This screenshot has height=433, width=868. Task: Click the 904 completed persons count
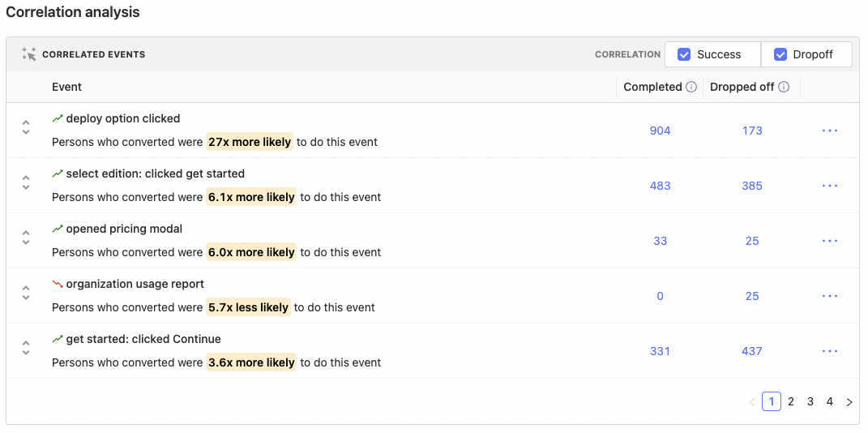point(660,131)
